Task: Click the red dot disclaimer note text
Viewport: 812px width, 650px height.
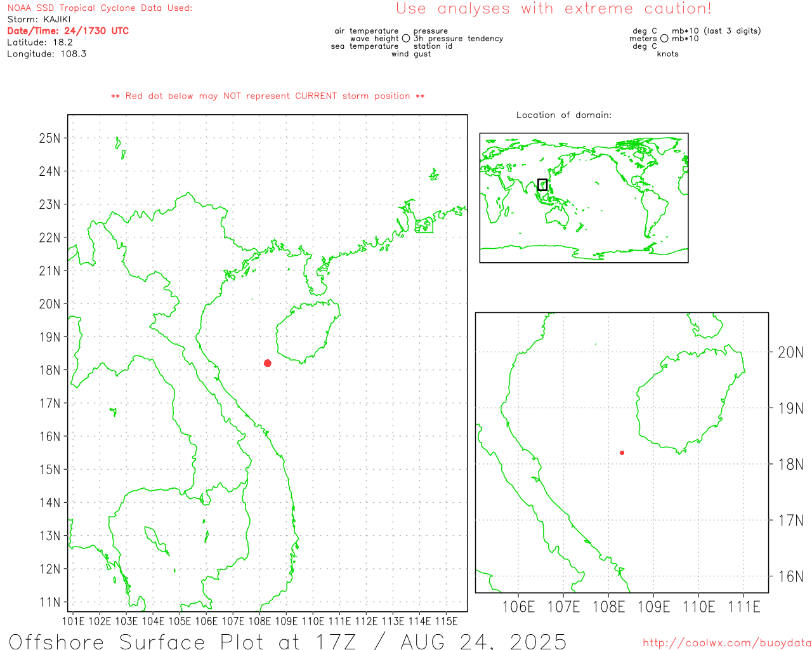Action: pyautogui.click(x=268, y=96)
